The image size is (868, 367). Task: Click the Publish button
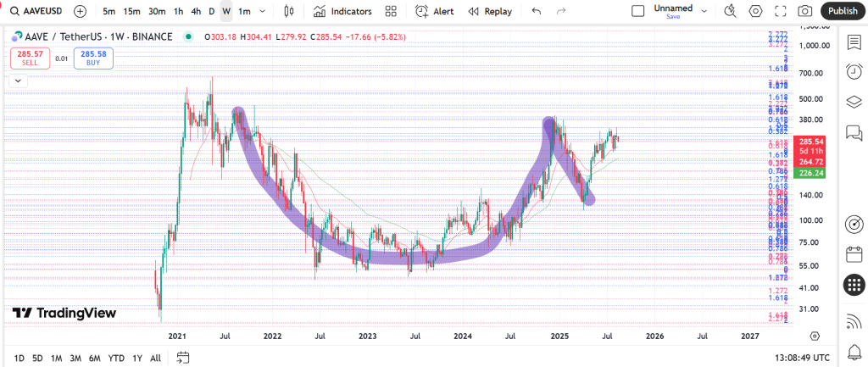(x=843, y=11)
